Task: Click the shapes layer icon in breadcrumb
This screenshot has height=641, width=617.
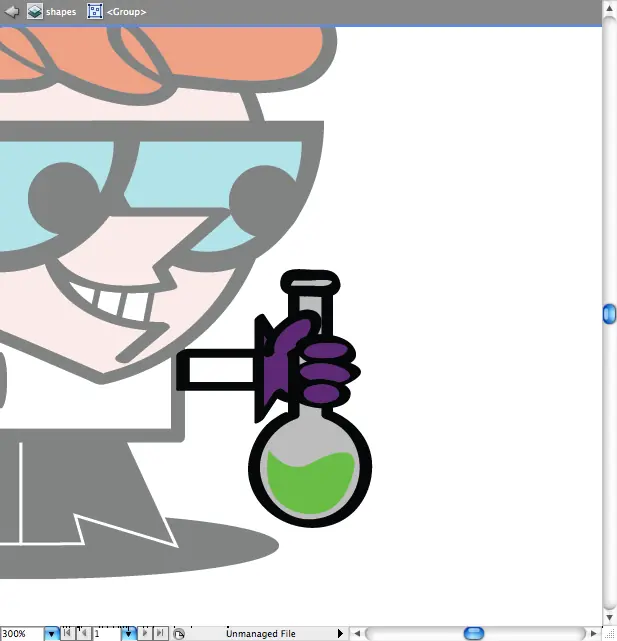Action: (x=35, y=11)
